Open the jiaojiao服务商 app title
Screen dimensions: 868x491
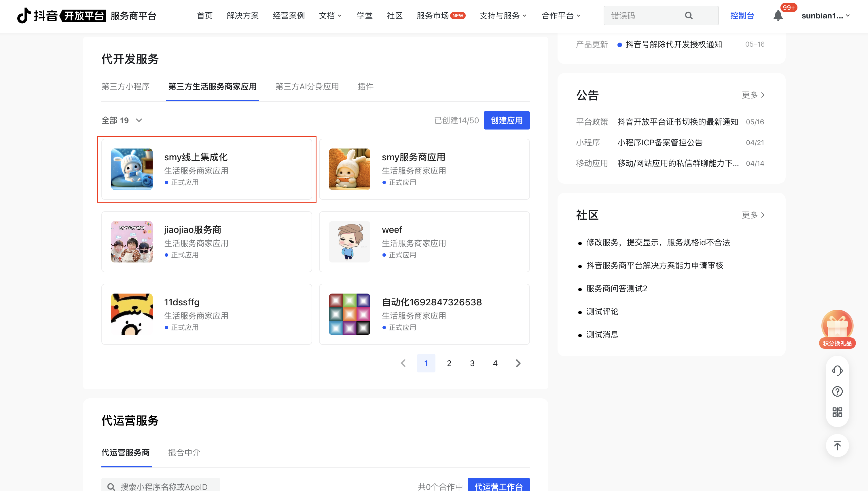[193, 230]
